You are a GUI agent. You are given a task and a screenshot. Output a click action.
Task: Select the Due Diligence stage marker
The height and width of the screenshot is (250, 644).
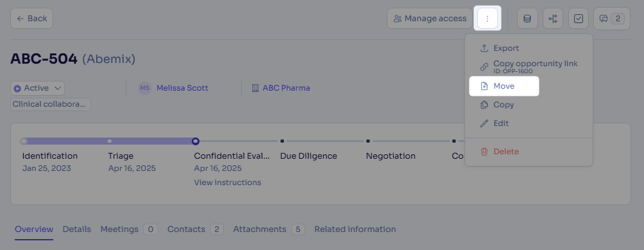282,141
